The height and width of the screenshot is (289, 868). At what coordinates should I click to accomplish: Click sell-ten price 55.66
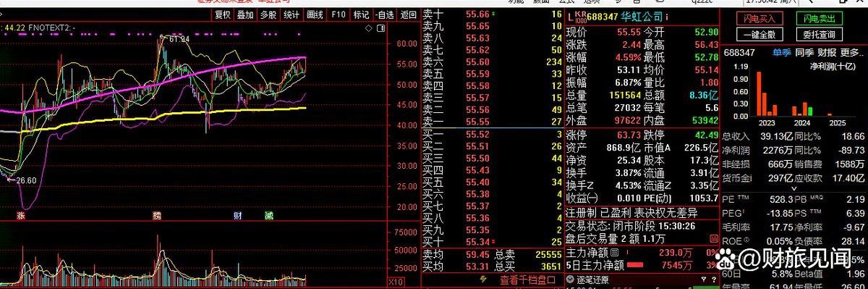tap(477, 14)
